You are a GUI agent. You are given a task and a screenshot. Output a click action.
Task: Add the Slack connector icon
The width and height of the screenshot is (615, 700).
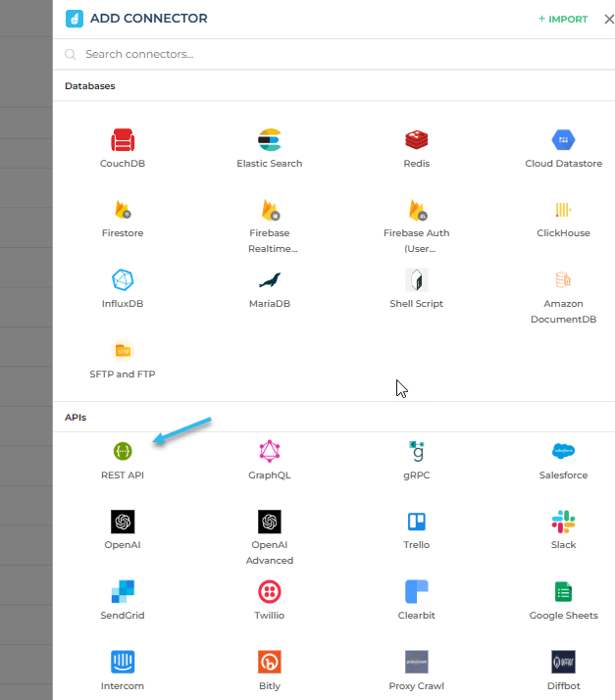click(563, 522)
